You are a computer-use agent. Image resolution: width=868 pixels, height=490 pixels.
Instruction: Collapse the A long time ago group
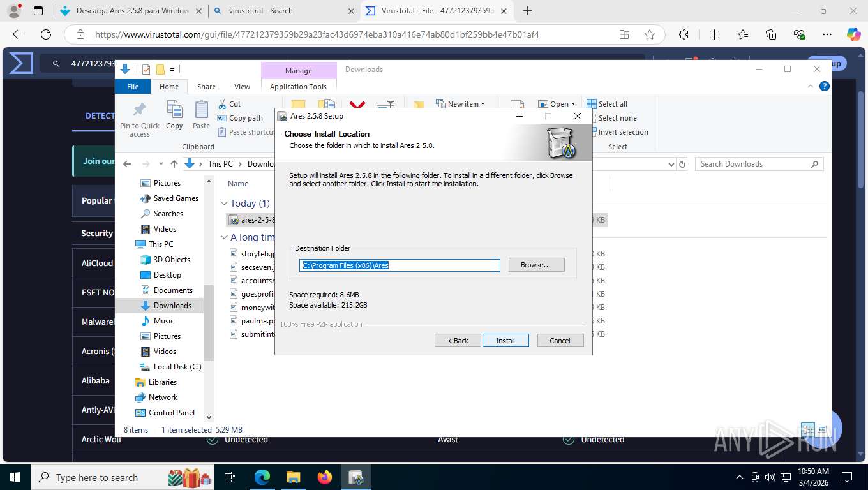point(224,237)
